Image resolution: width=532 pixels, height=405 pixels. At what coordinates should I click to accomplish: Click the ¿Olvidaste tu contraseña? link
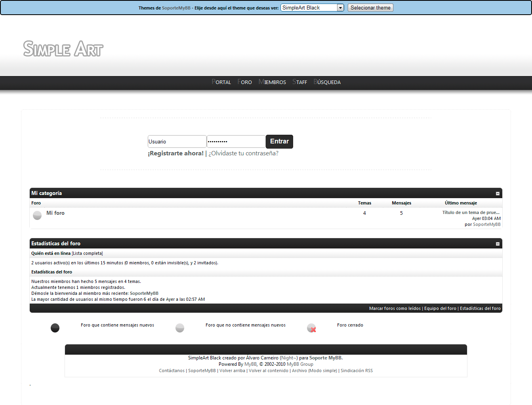click(x=243, y=153)
